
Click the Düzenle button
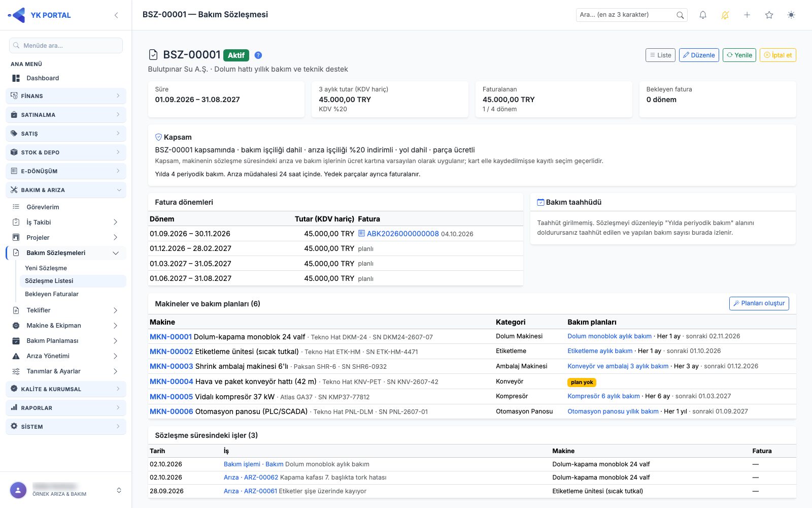tap(699, 55)
